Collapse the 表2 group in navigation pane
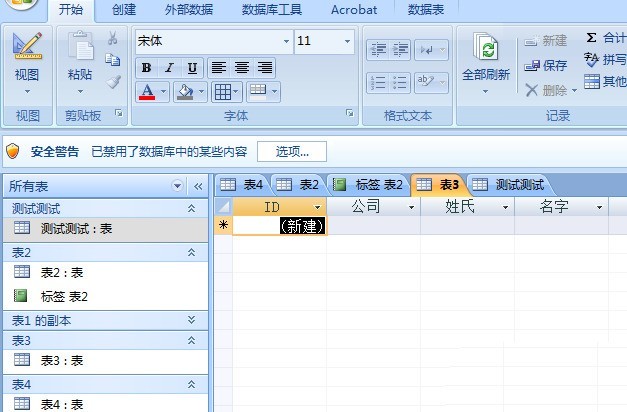The image size is (627, 412). click(x=191, y=253)
